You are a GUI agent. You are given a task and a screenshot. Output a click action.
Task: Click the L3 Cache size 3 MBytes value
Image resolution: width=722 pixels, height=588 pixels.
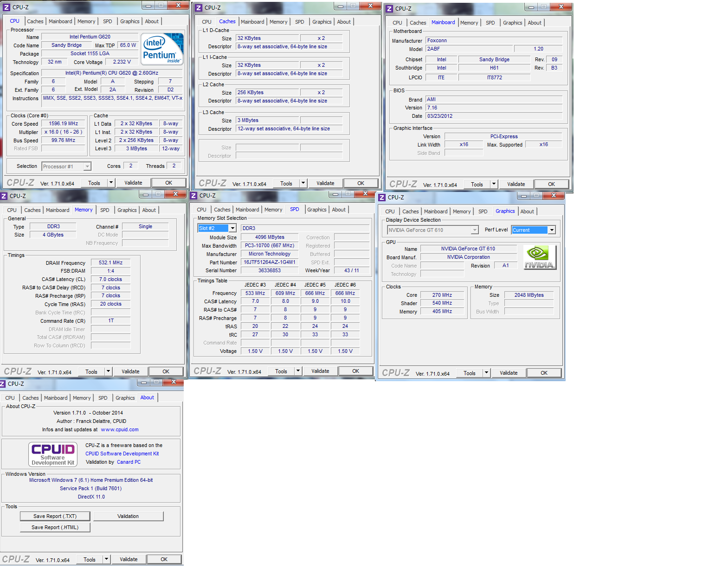coord(267,120)
